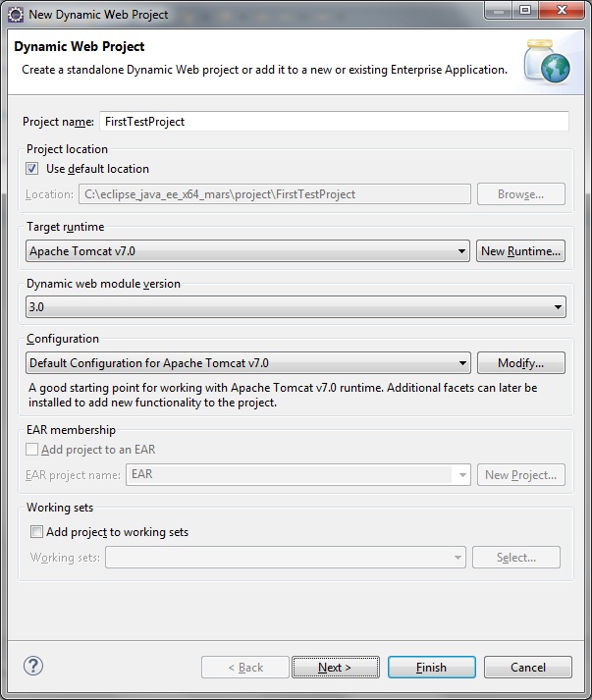Uncheck Use default location checkbox
The image size is (592, 700).
pos(33,169)
